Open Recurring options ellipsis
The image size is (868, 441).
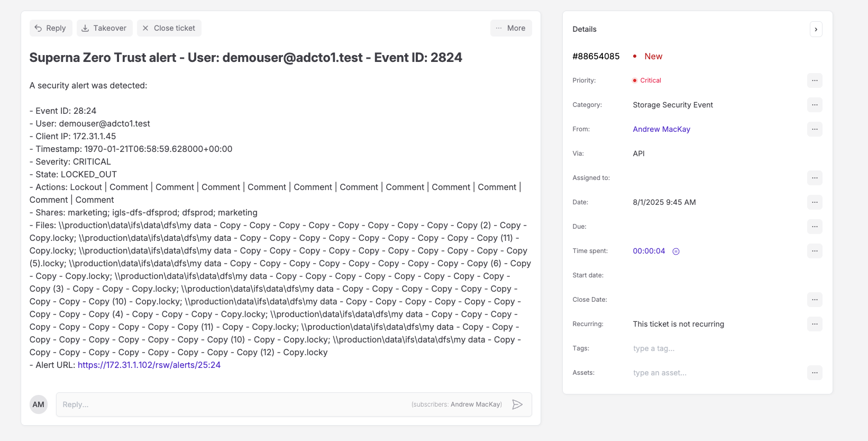pyautogui.click(x=815, y=324)
